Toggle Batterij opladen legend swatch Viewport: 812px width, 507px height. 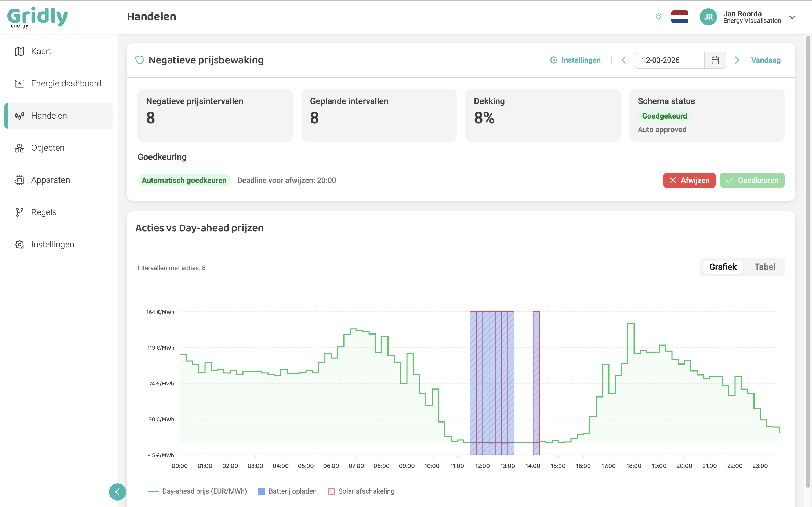[x=261, y=491]
